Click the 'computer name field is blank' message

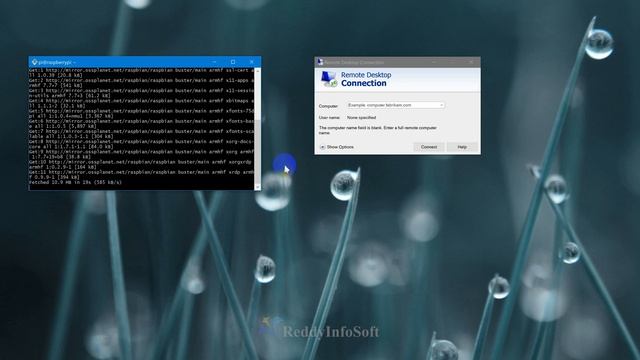coord(378,130)
